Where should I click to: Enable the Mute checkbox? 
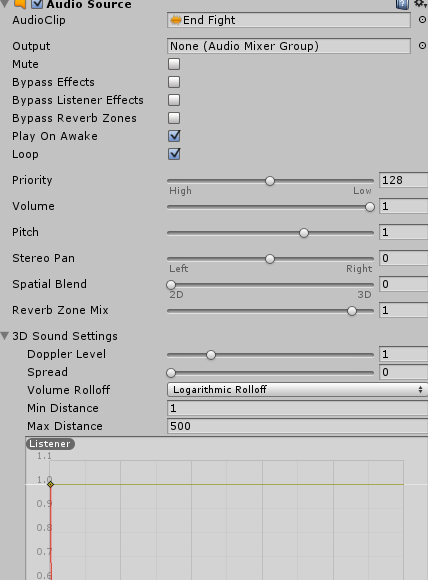pos(174,64)
